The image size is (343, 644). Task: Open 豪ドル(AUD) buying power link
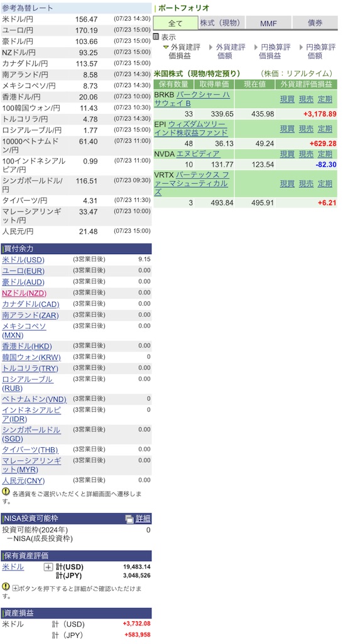pyautogui.click(x=23, y=282)
